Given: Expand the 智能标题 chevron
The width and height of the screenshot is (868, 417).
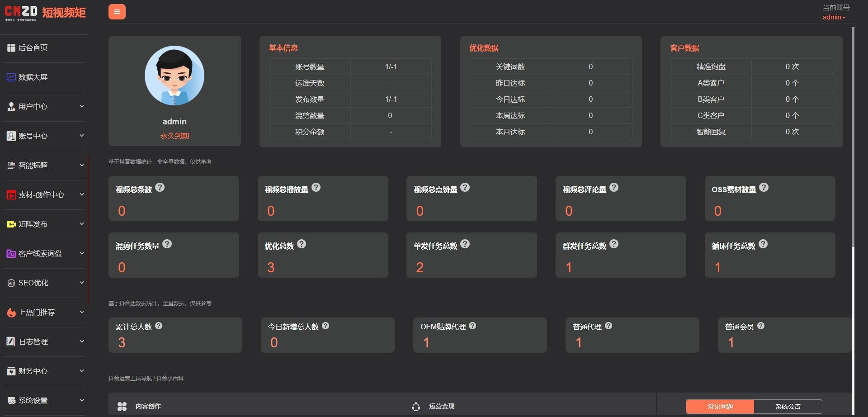Looking at the screenshot, I should pyautogui.click(x=82, y=165).
